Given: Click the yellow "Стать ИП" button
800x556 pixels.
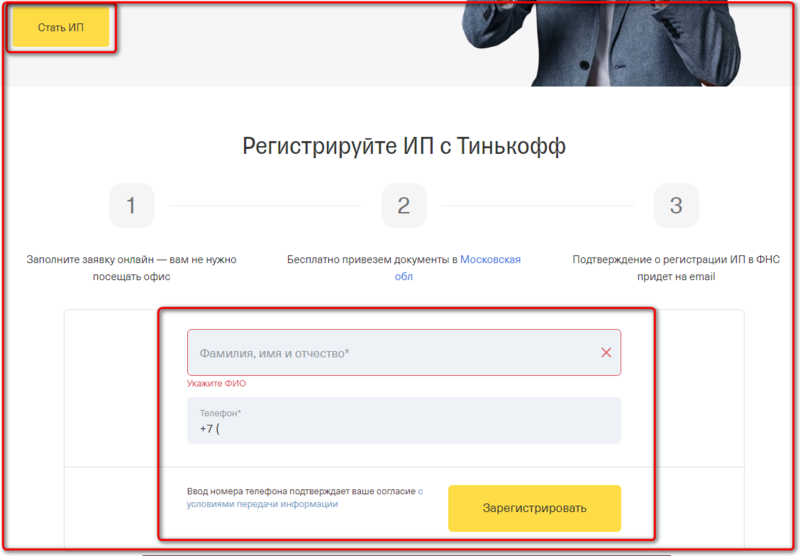Looking at the screenshot, I should (x=61, y=27).
